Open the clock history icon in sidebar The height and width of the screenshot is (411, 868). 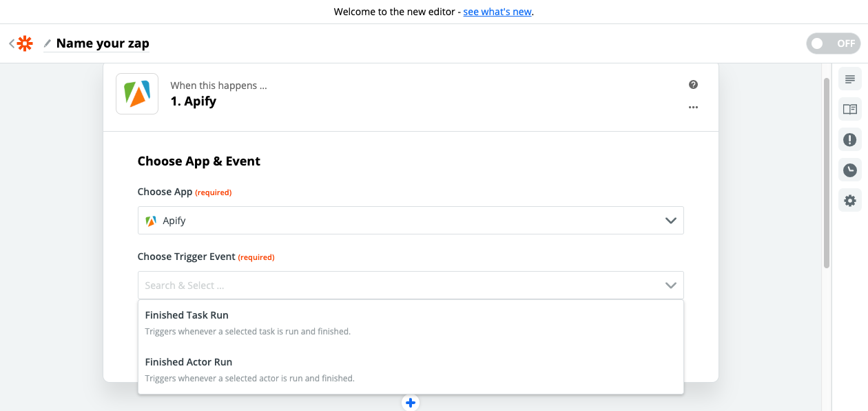[850, 170]
